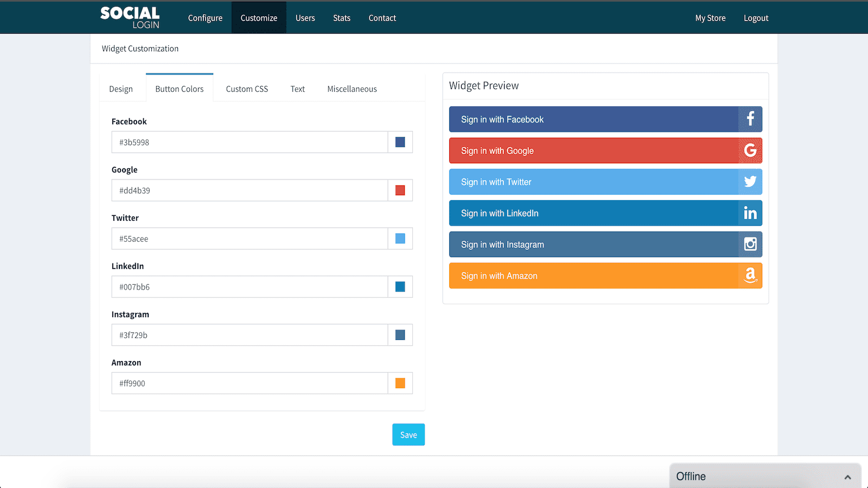Click the Amazon a icon in preview
The height and width of the screenshot is (488, 868).
coord(750,275)
